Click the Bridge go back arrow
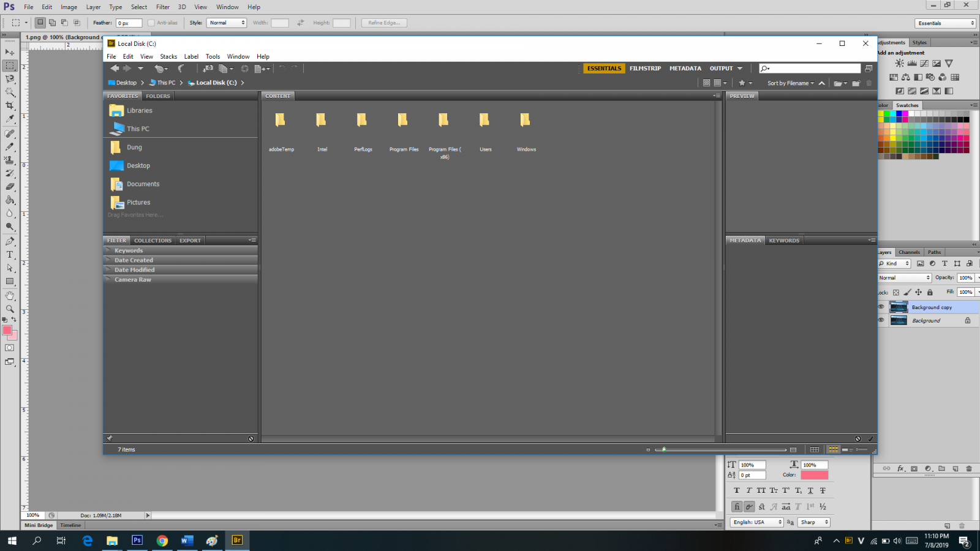The width and height of the screenshot is (980, 551). (x=114, y=69)
